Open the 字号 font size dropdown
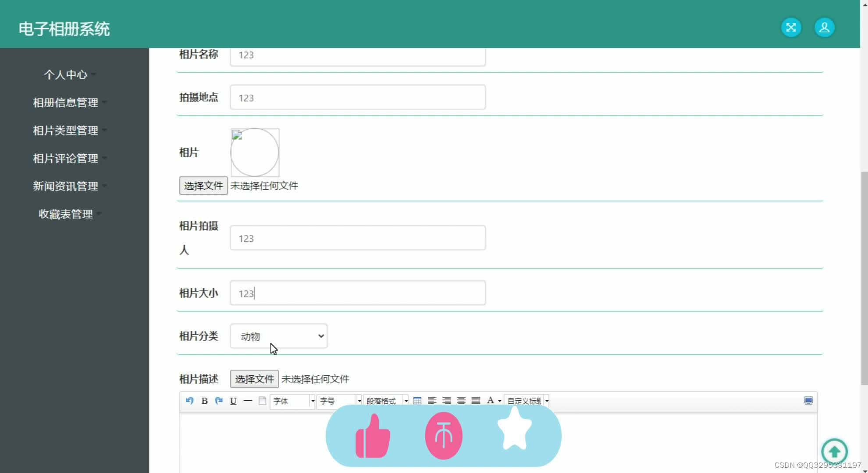 tap(339, 401)
